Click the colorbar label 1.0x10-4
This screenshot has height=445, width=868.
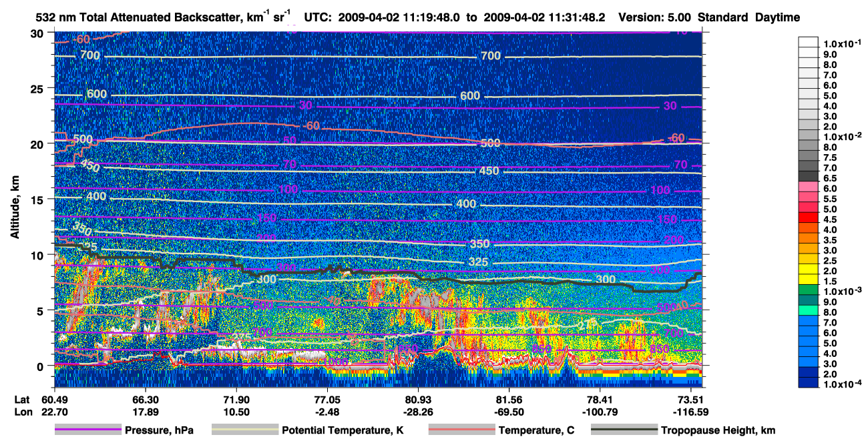(x=842, y=384)
